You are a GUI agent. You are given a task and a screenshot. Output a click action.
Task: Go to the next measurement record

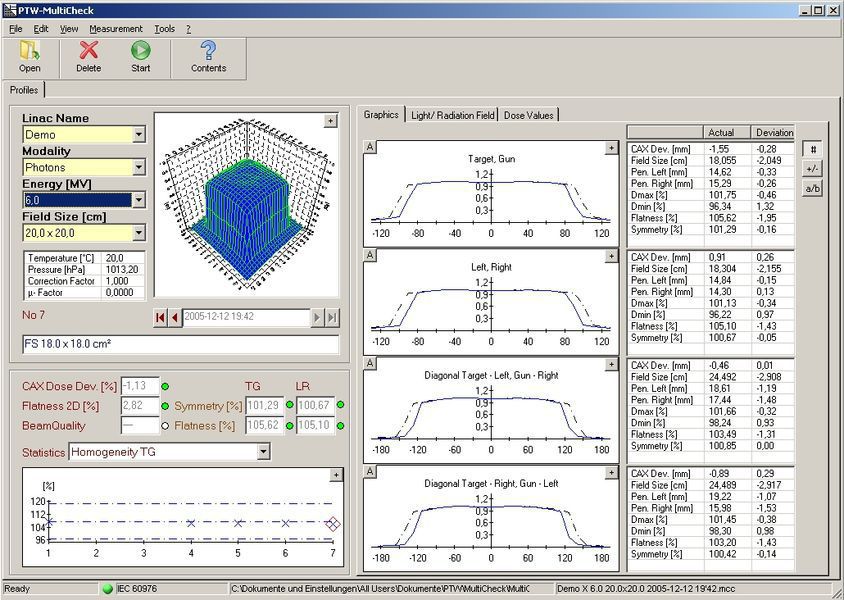tap(317, 317)
